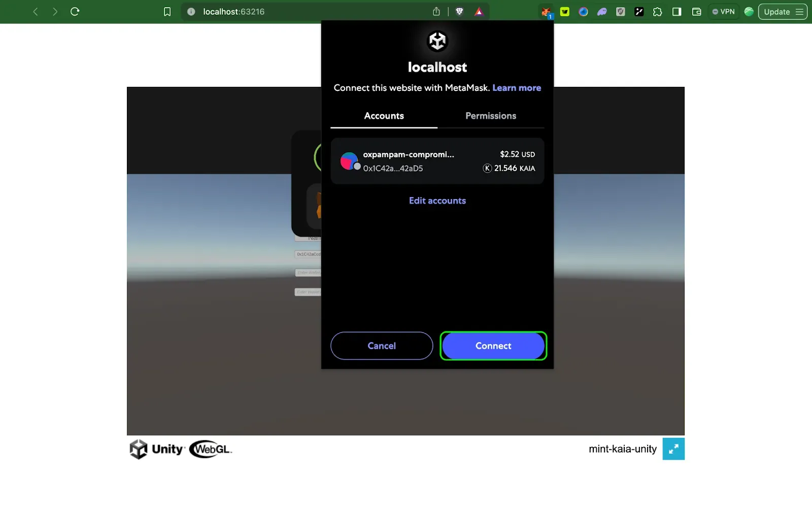
Task: Toggle the browser sidebar panel icon
Action: (x=676, y=12)
